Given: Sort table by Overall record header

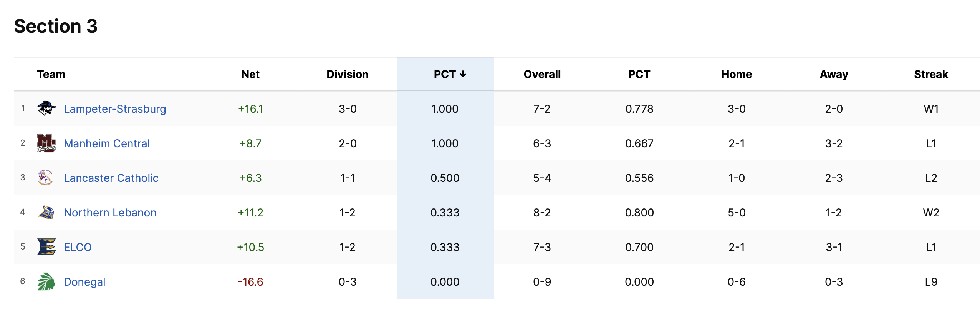Looking at the screenshot, I should [542, 74].
